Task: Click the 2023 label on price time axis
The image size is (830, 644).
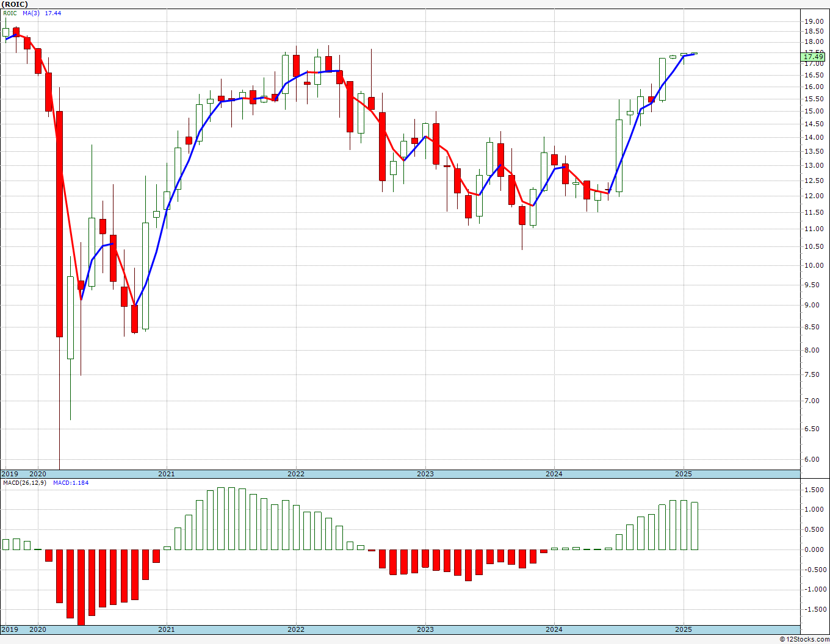Action: point(425,474)
